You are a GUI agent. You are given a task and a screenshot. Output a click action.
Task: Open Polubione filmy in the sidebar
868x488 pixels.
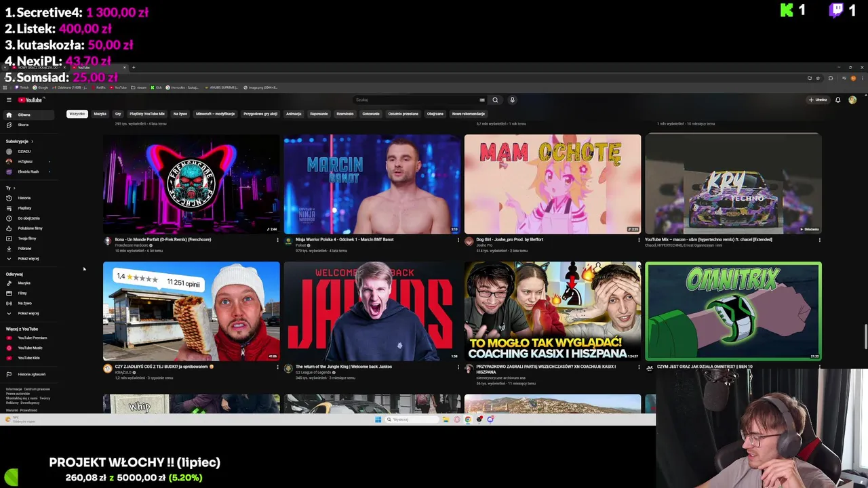tap(29, 228)
